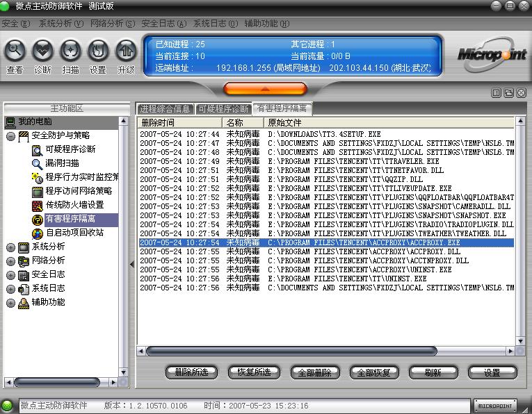The image size is (532, 414).
Task: Select row D:\DOWNLOADS\TT3.4SETUP.EXE
Action: pos(326,134)
